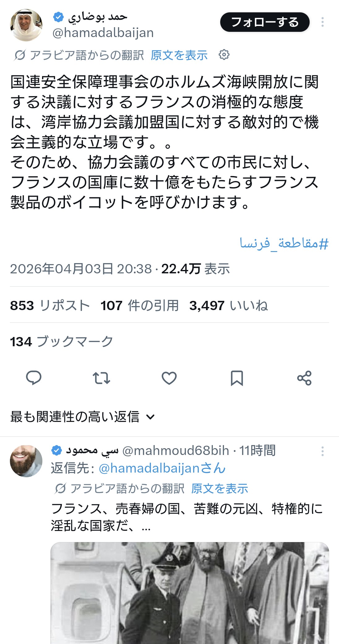This screenshot has width=339, height=644.
Task: Open three-dot menu on main post
Action: [322, 22]
